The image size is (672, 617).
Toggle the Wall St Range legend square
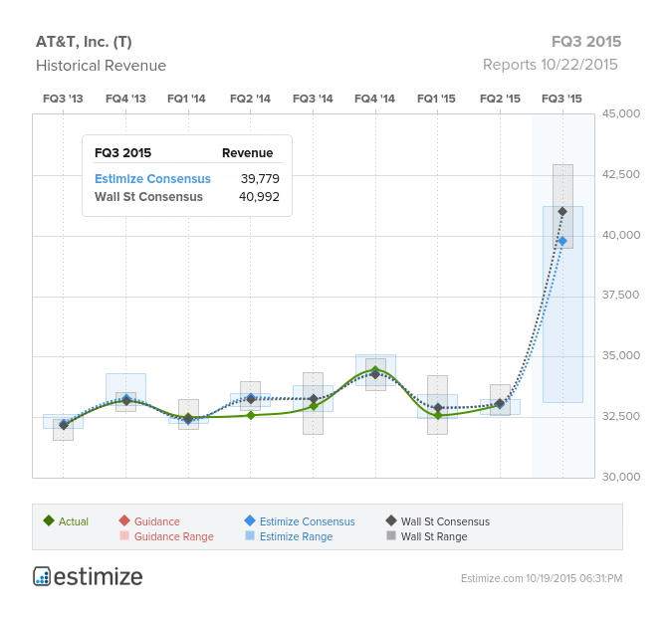click(391, 535)
